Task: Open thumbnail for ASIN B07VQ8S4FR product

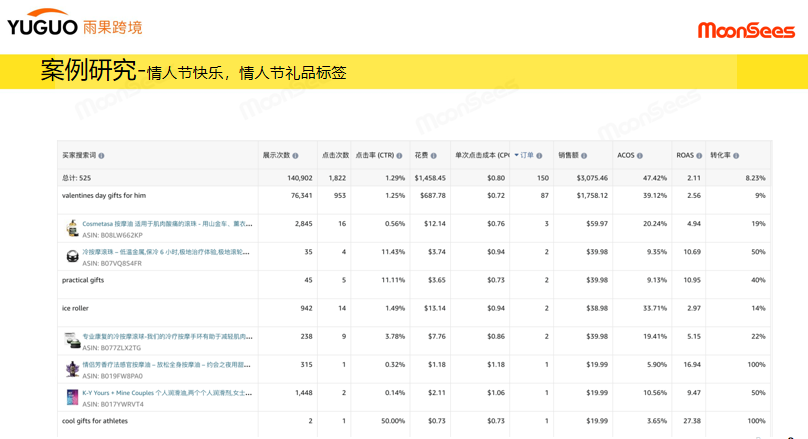Action: click(72, 256)
